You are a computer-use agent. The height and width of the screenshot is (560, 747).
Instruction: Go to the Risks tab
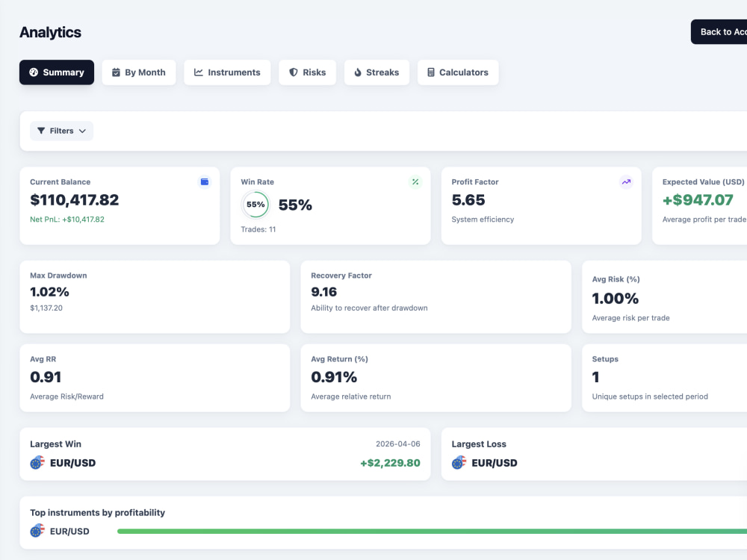point(307,72)
